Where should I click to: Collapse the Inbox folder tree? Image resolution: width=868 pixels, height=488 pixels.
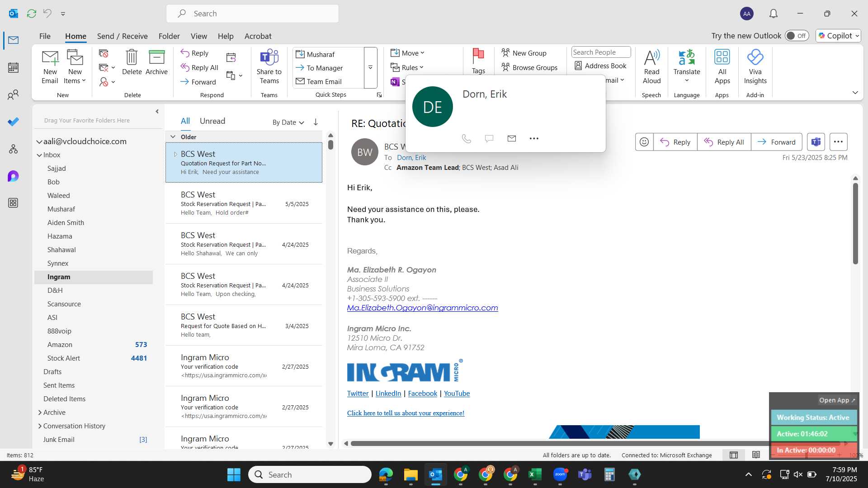pyautogui.click(x=39, y=155)
